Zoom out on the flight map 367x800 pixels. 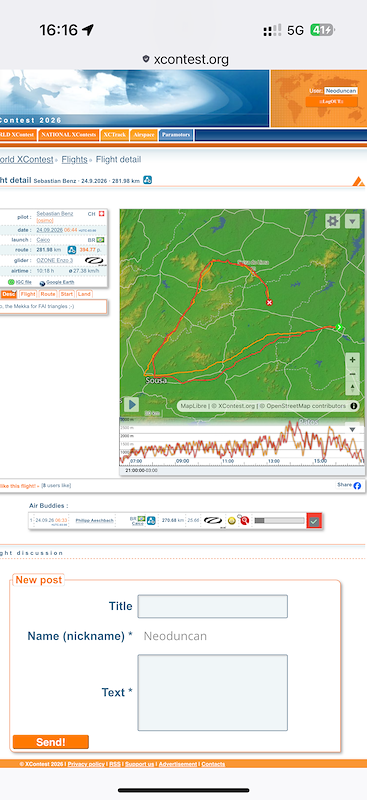[352, 373]
